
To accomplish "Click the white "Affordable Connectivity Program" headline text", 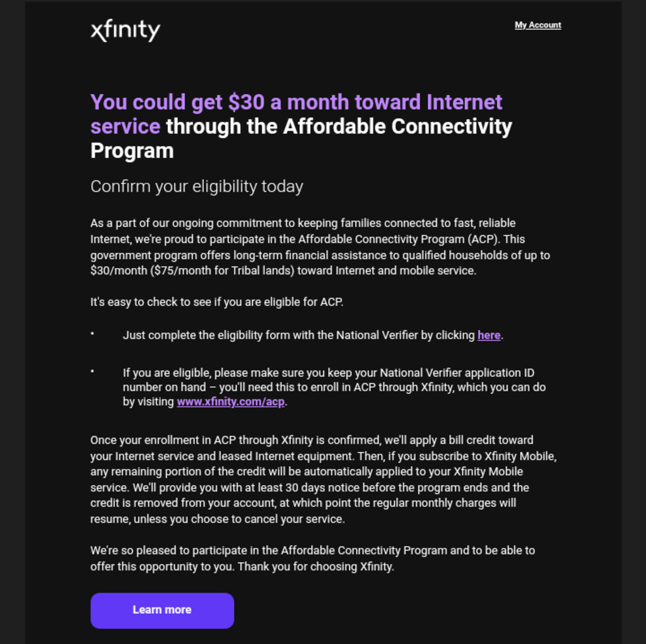I will coord(339,127).
